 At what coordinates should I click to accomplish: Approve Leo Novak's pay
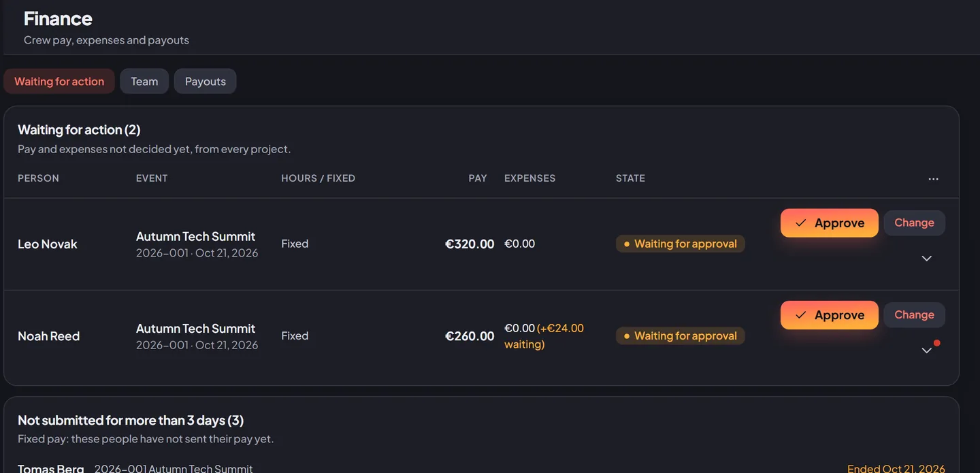coord(830,223)
